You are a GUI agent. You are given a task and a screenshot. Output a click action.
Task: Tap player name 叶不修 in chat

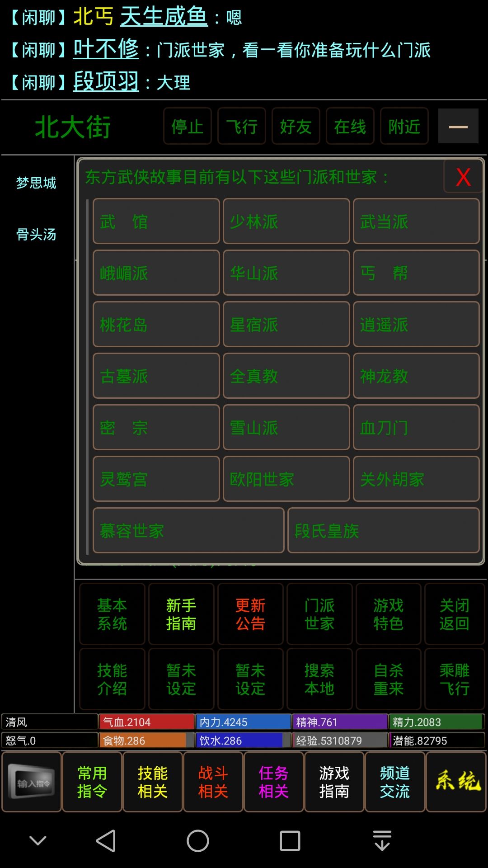point(106,49)
